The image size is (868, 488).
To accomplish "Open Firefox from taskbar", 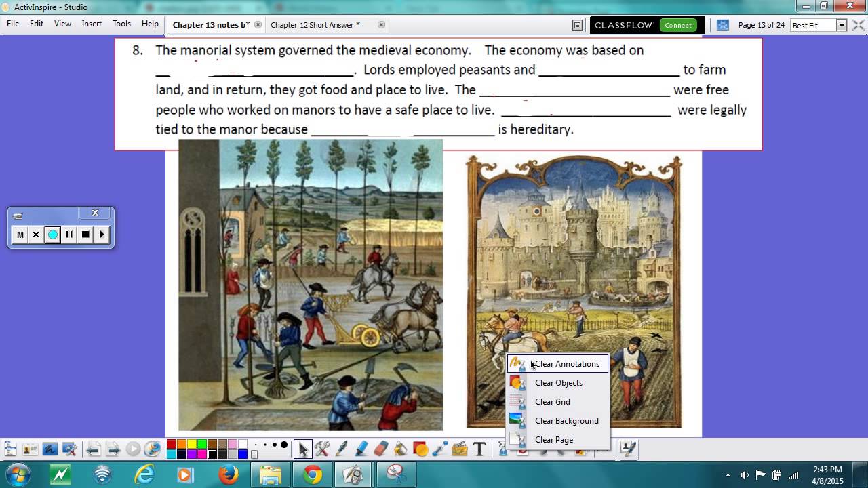I will pyautogui.click(x=228, y=474).
